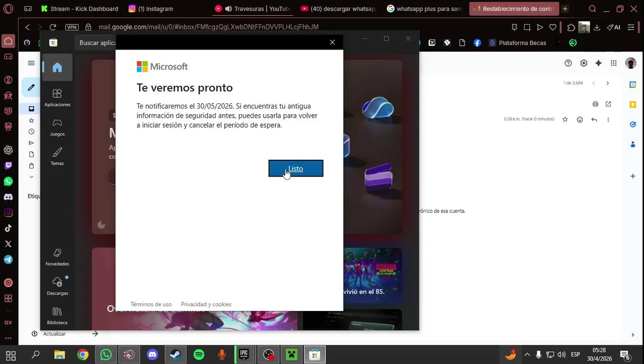
Task: Open Opera AI assistant button
Action: tap(613, 27)
